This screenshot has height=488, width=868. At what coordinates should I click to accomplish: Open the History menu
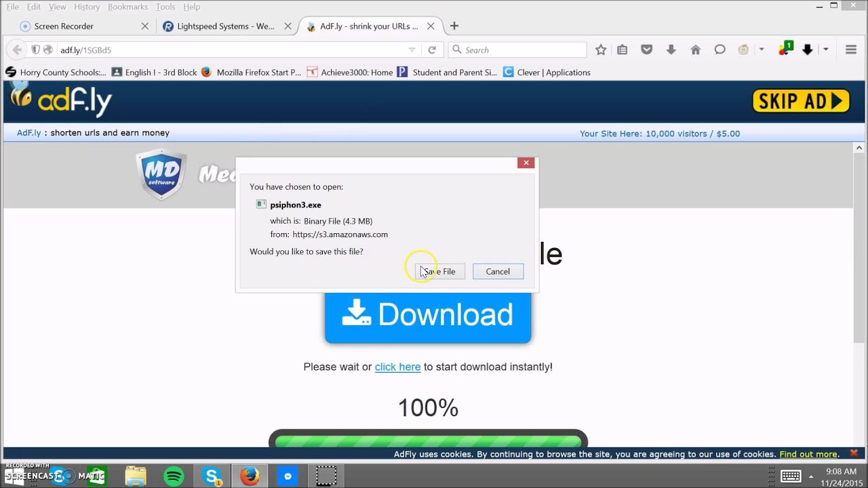click(87, 7)
